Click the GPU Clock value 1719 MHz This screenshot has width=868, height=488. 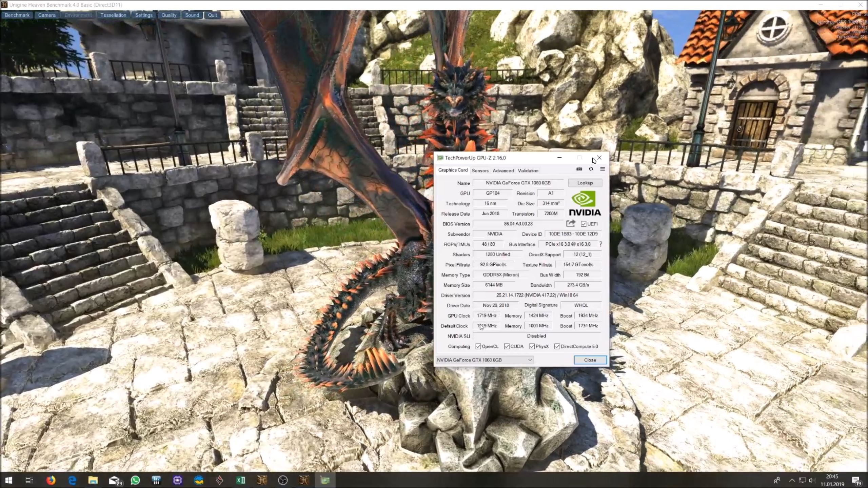[487, 316]
